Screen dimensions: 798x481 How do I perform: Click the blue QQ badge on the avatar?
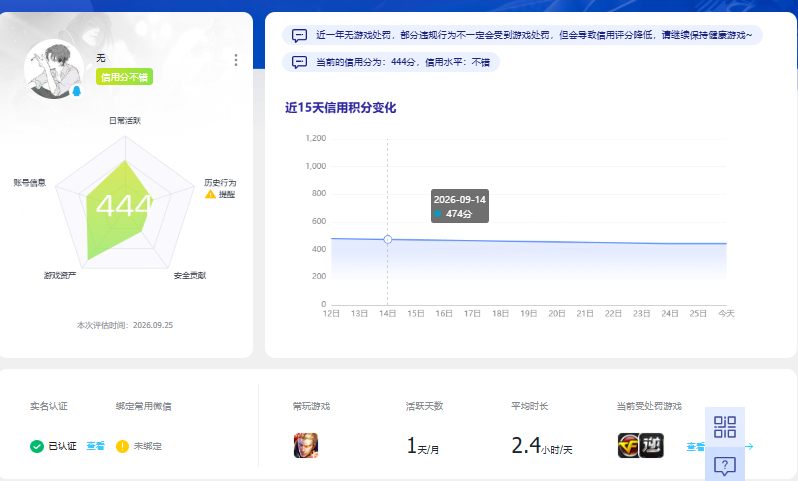[x=76, y=91]
